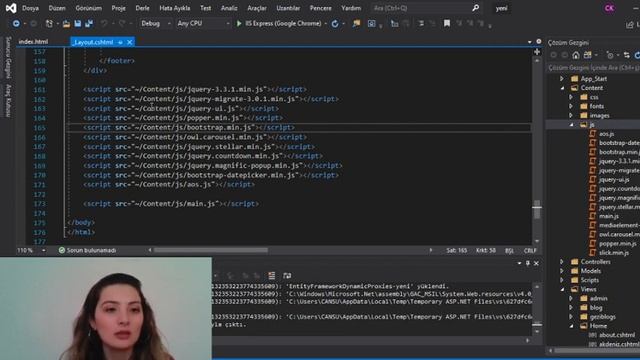Pin the _Layout.cshtml tab
640x360 pixels.
point(120,42)
